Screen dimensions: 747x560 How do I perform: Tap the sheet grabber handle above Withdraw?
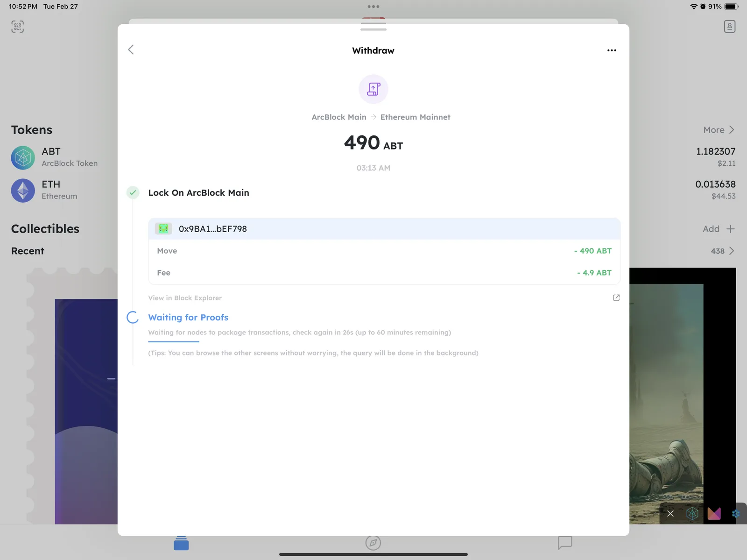[373, 29]
